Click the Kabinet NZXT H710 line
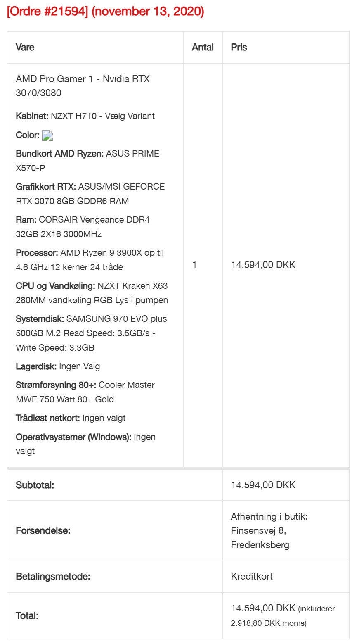The width and height of the screenshot is (352, 644). pyautogui.click(x=85, y=116)
